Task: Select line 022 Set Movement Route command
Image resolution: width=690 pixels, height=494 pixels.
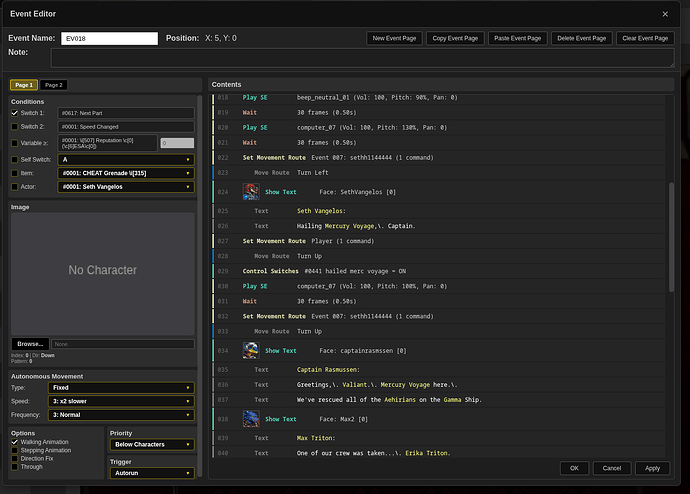Action: 439,157
